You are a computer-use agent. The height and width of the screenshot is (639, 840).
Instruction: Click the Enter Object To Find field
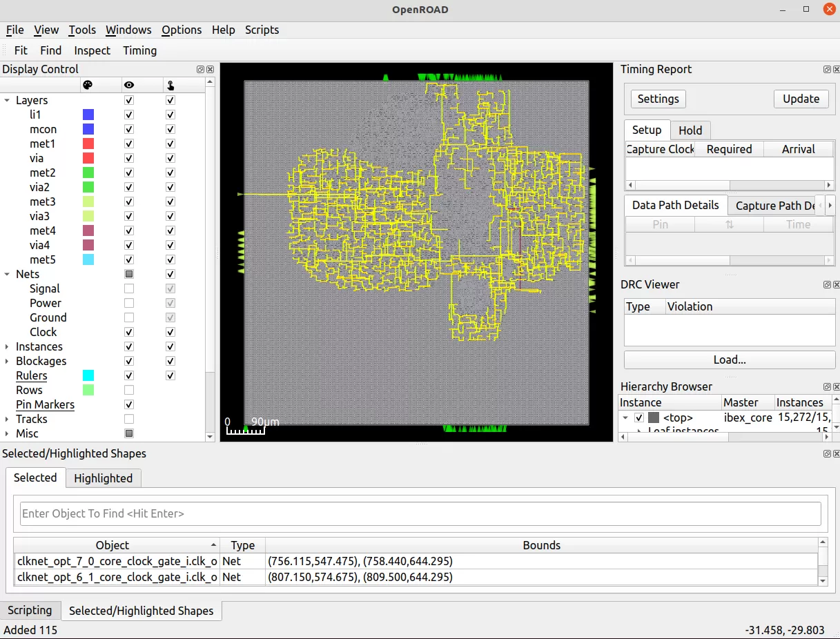point(420,513)
